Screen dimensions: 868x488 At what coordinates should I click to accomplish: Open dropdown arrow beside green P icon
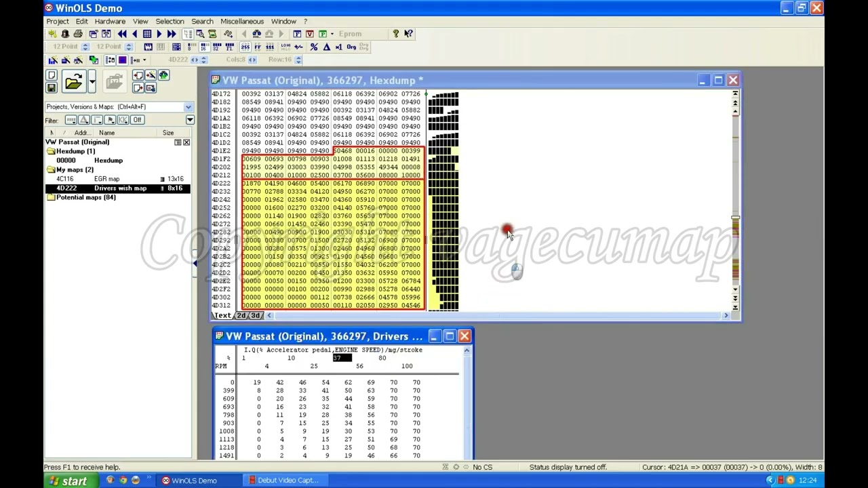tap(332, 34)
